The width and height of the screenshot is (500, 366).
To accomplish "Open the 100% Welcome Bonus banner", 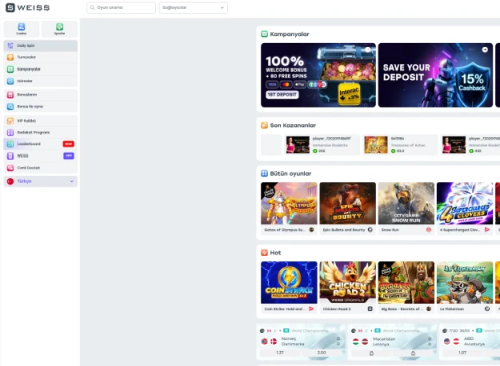I will pos(318,75).
